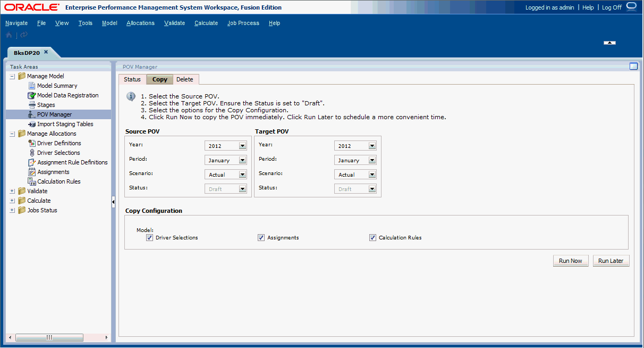This screenshot has width=644, height=348.
Task: Uncheck the Assignments checkbox
Action: (261, 238)
